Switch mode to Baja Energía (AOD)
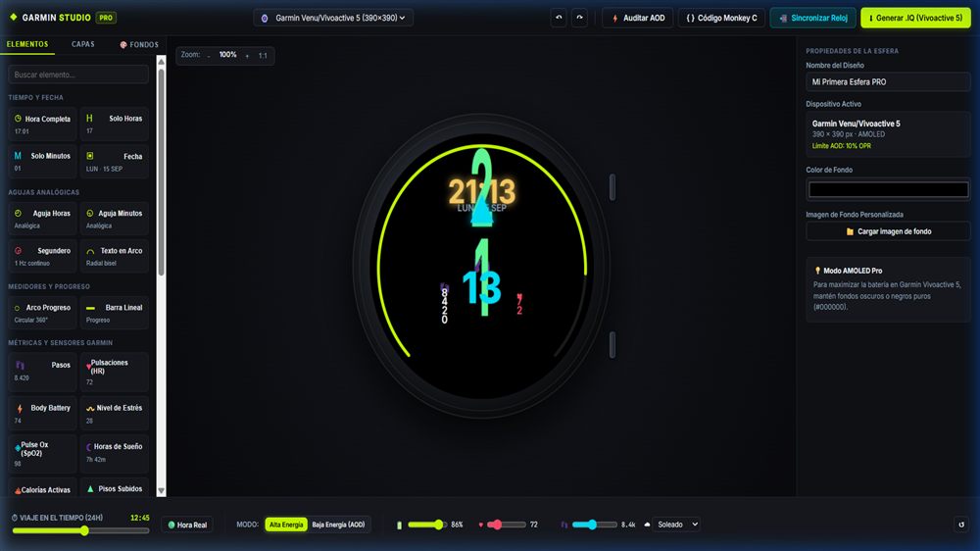The image size is (980, 551). coord(338,525)
